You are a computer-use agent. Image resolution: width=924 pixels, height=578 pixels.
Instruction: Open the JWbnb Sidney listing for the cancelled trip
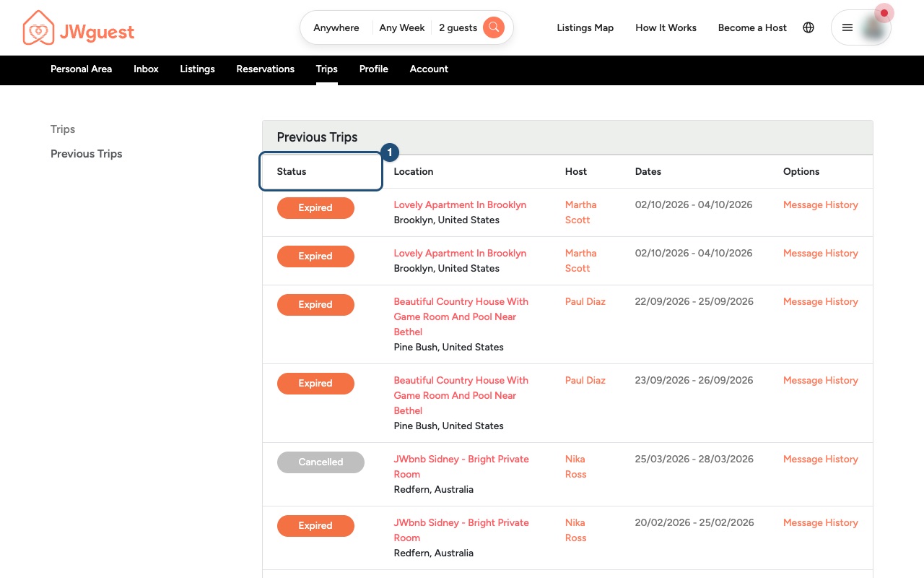tap(461, 467)
